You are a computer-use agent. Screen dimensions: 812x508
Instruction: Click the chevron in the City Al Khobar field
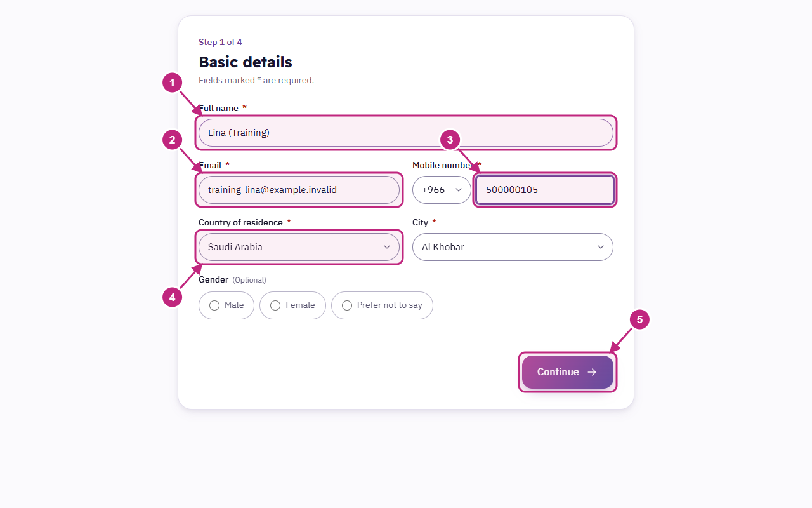click(601, 247)
